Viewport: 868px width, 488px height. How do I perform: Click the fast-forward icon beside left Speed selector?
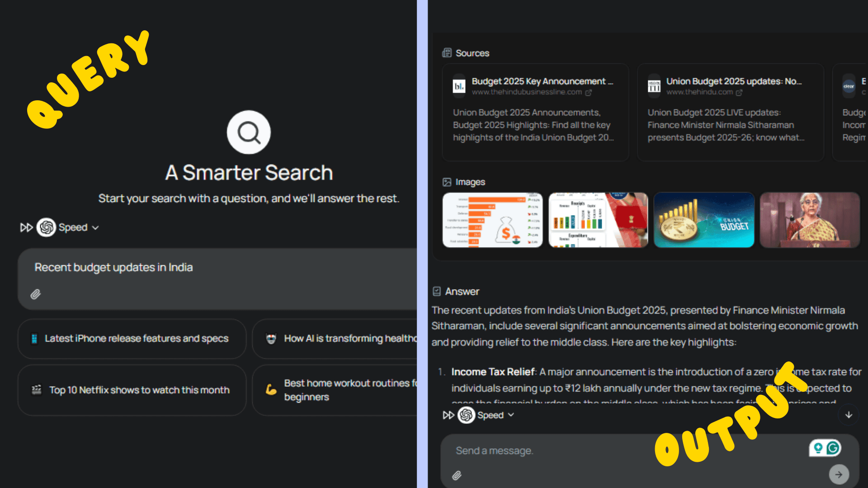(x=26, y=227)
